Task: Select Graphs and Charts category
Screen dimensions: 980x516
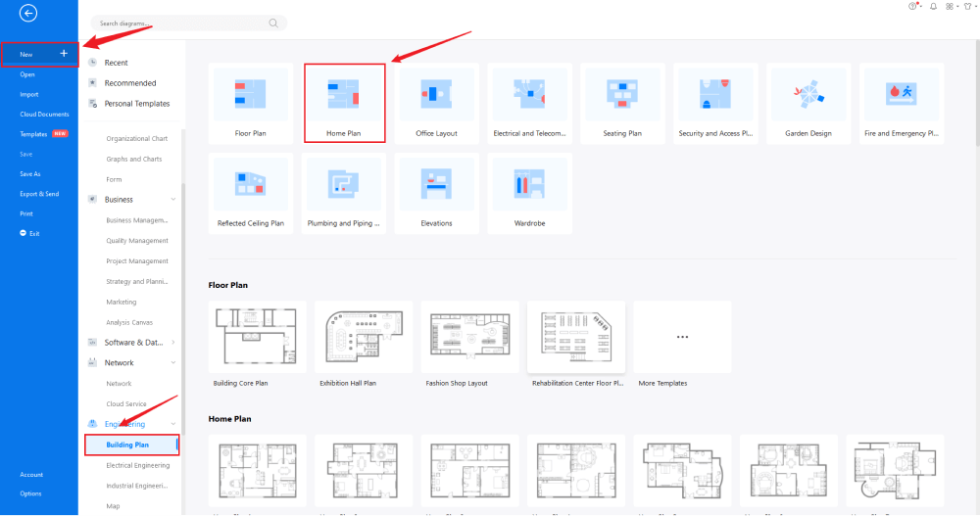Action: (133, 160)
